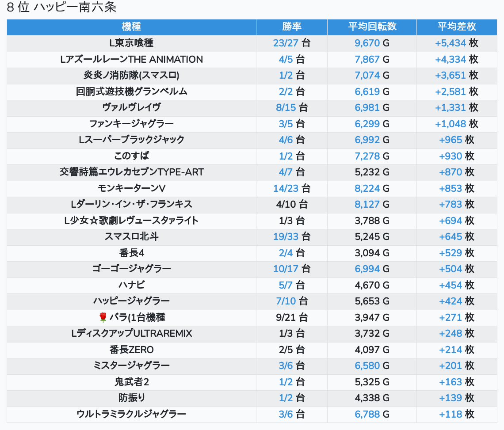The image size is (504, 430).
Task: Select 番長4 machine name
Action: point(131,253)
